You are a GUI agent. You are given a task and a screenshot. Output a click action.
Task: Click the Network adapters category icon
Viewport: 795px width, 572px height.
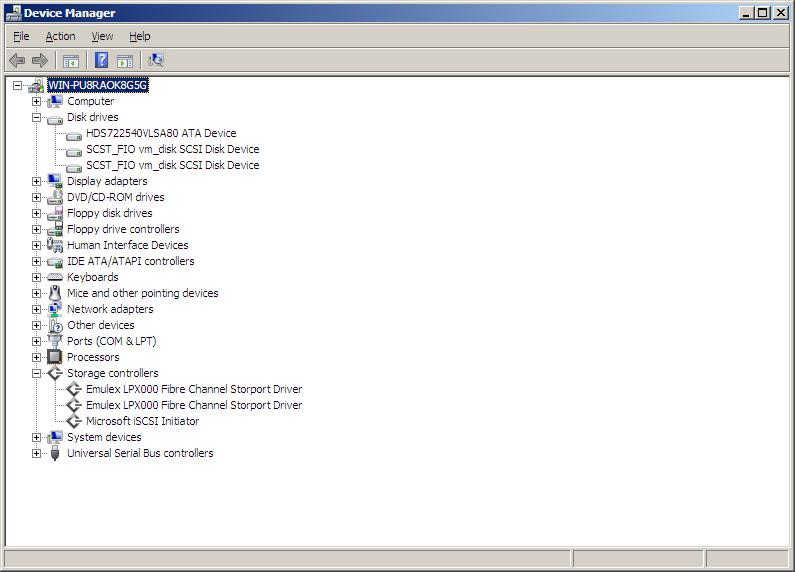click(55, 309)
